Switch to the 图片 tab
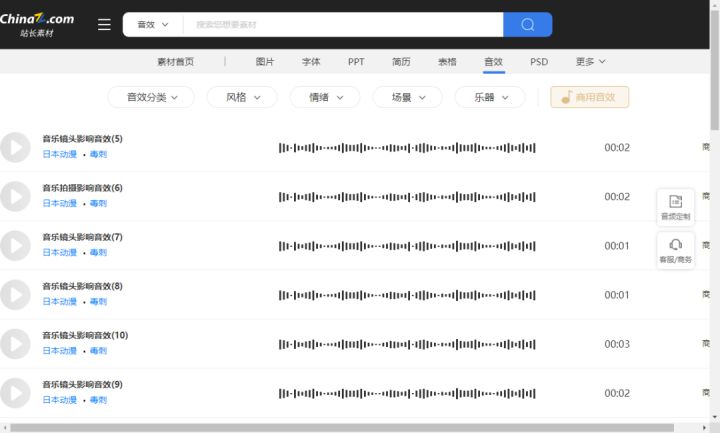 pos(264,62)
